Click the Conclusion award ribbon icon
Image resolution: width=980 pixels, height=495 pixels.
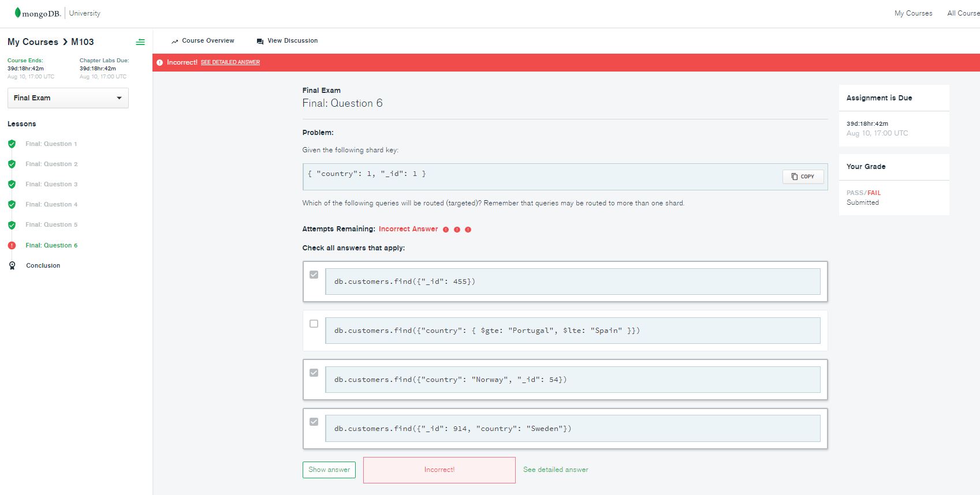click(12, 265)
